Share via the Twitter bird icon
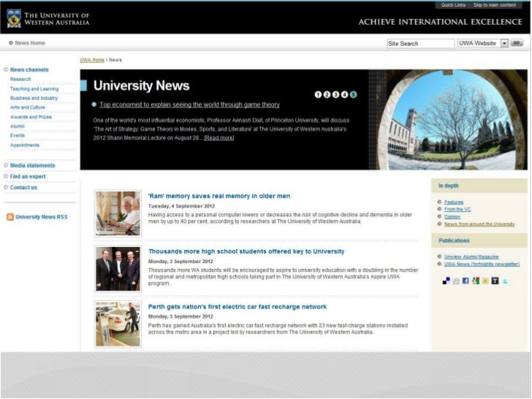Screen dimensions: 532x399 [505, 281]
